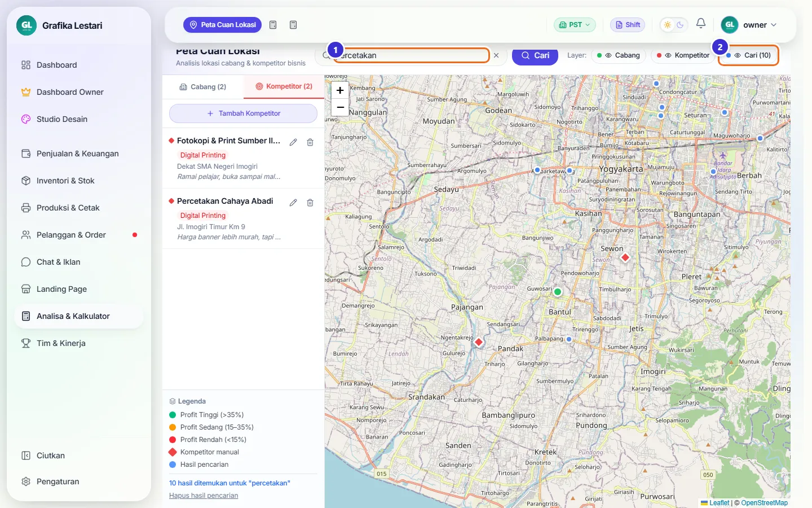Open the owner account menu
This screenshot has height=508, width=812.
[749, 25]
